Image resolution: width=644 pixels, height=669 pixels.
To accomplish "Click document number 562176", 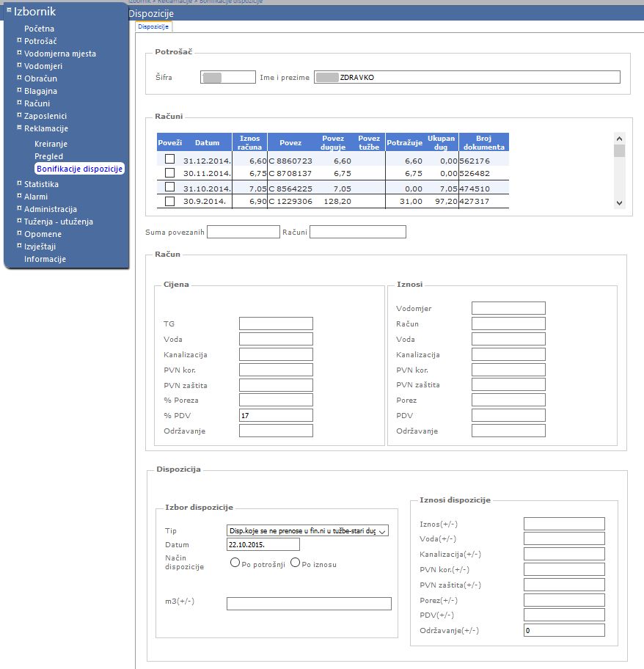I will click(x=475, y=161).
